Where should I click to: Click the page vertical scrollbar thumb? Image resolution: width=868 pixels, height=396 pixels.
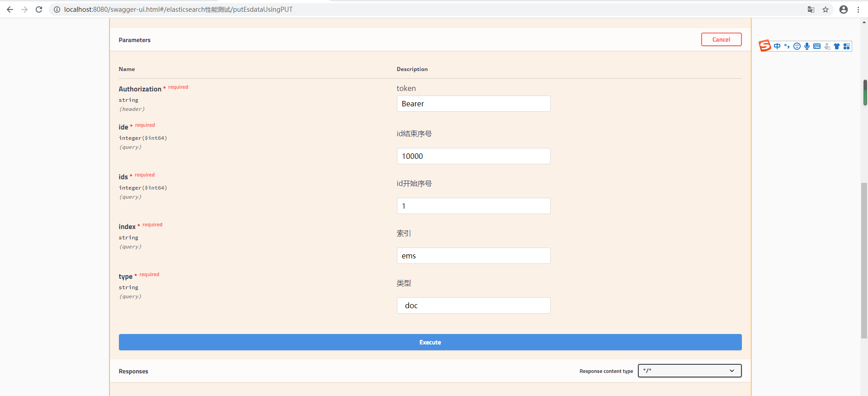[x=864, y=260]
